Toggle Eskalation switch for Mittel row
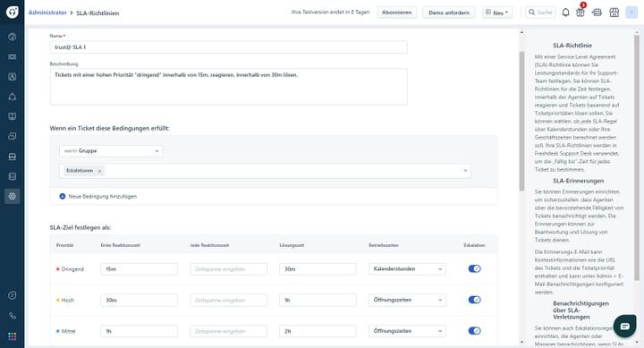The width and height of the screenshot is (644, 348). [474, 331]
